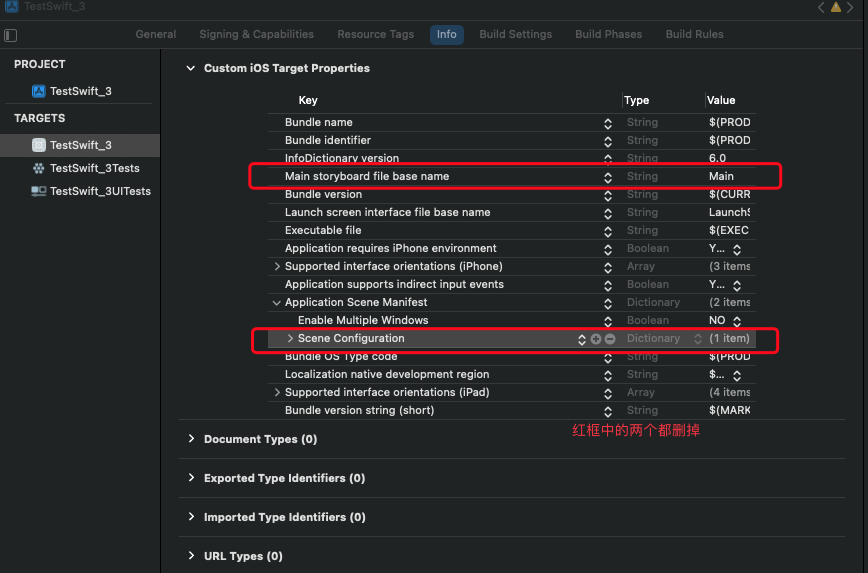Open key stepper for Launch screen interface row
The height and width of the screenshot is (573, 868).
(x=608, y=214)
